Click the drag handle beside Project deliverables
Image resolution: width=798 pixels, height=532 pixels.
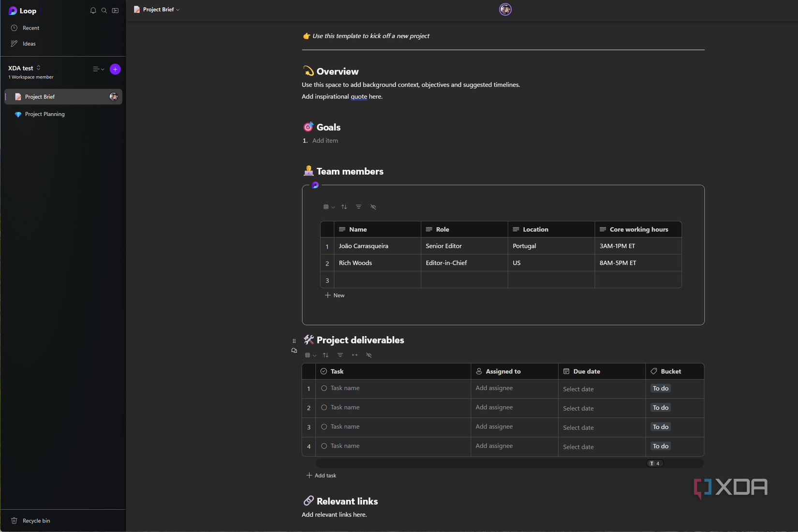coord(294,341)
